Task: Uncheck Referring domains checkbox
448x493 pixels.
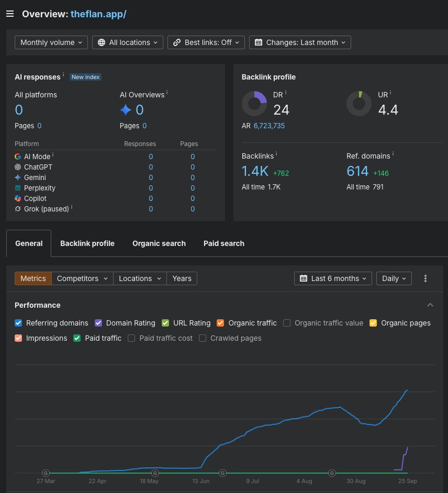Action: [x=18, y=323]
